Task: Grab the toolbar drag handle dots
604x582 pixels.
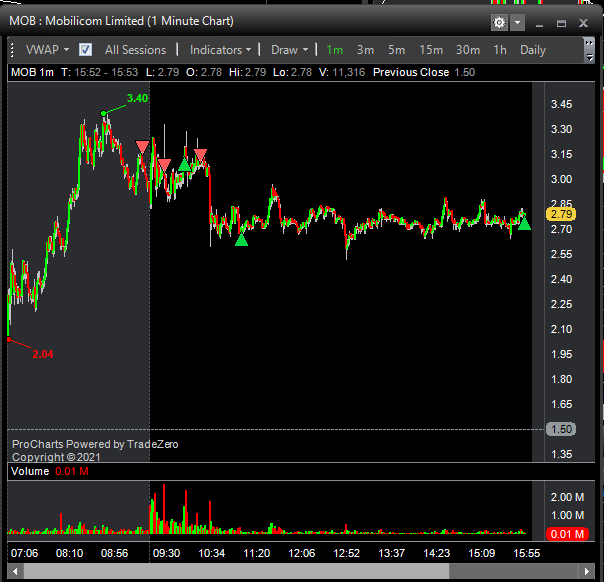Action: coord(12,50)
